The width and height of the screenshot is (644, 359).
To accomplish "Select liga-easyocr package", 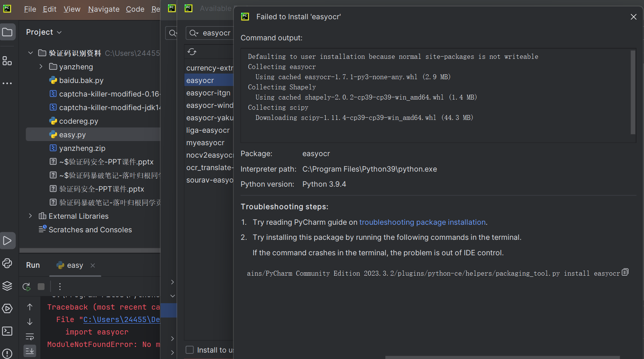I will (x=209, y=130).
